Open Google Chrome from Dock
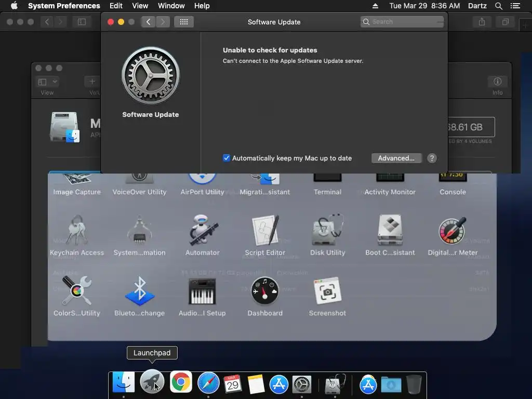Viewport: 532px width, 399px height. click(x=180, y=382)
